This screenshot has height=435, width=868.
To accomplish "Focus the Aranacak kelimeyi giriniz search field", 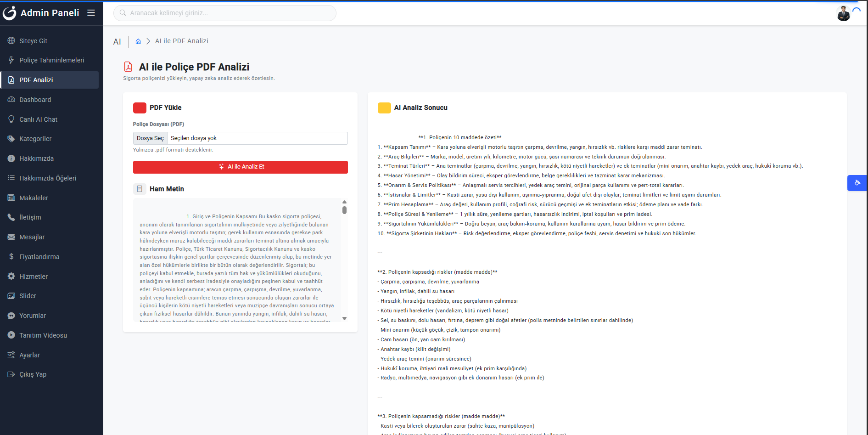I will 225,13.
